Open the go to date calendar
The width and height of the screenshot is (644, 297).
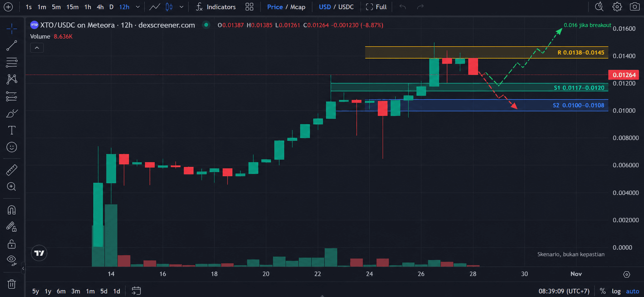point(136,291)
